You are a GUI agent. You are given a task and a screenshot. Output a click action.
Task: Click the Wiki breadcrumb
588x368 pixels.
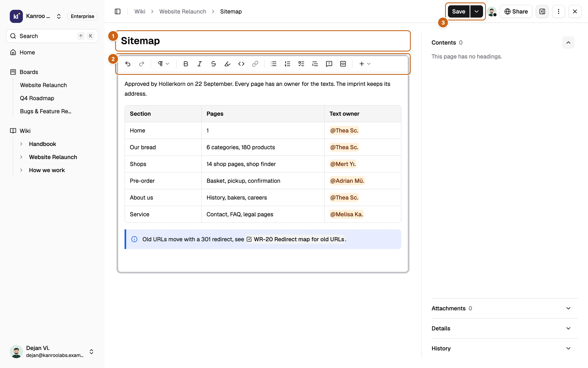click(140, 11)
